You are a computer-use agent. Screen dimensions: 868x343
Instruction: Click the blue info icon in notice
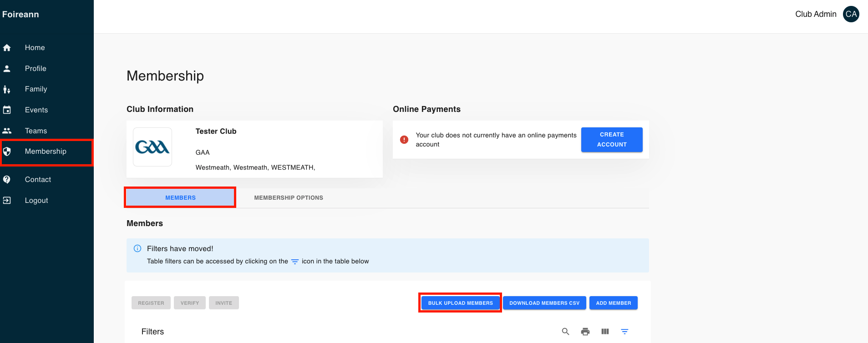(137, 248)
